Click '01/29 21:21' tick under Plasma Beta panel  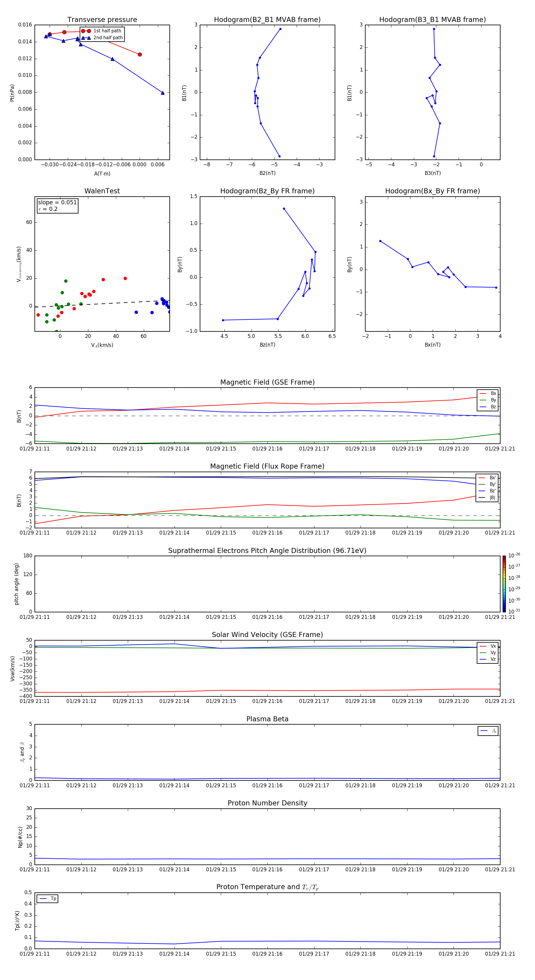point(500,785)
